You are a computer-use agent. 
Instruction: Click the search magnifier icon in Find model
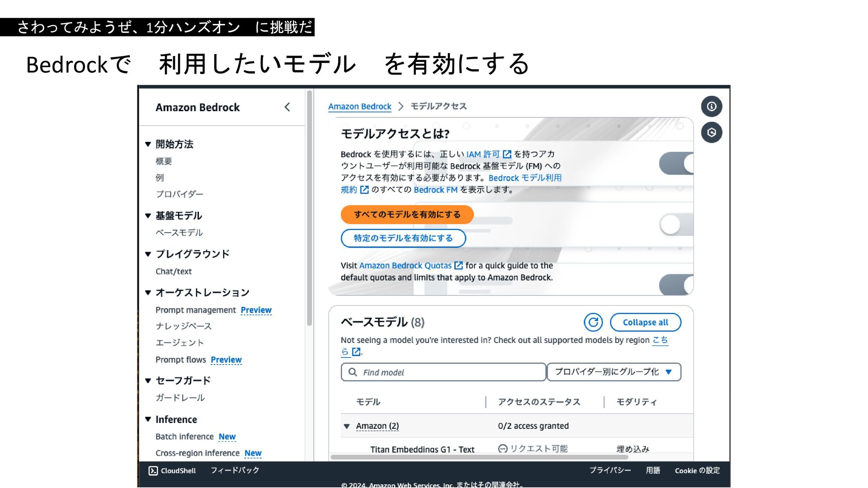pos(353,372)
